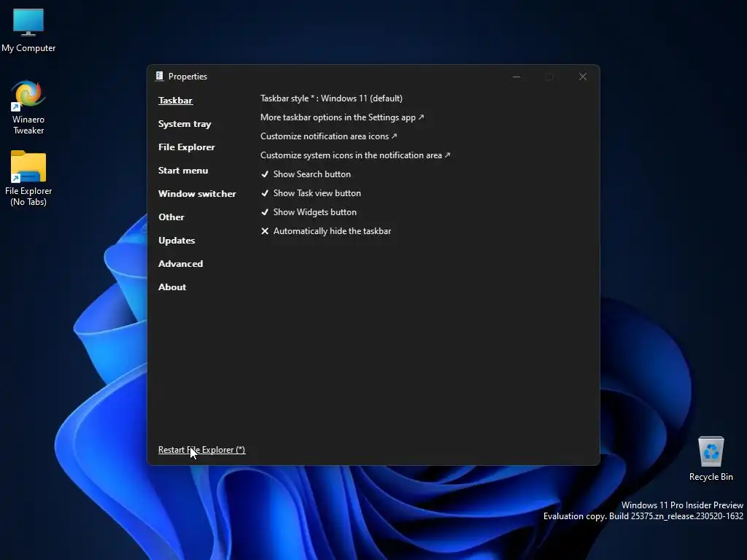Click Restart File Explorer link
This screenshot has height=560, width=747.
pos(201,450)
